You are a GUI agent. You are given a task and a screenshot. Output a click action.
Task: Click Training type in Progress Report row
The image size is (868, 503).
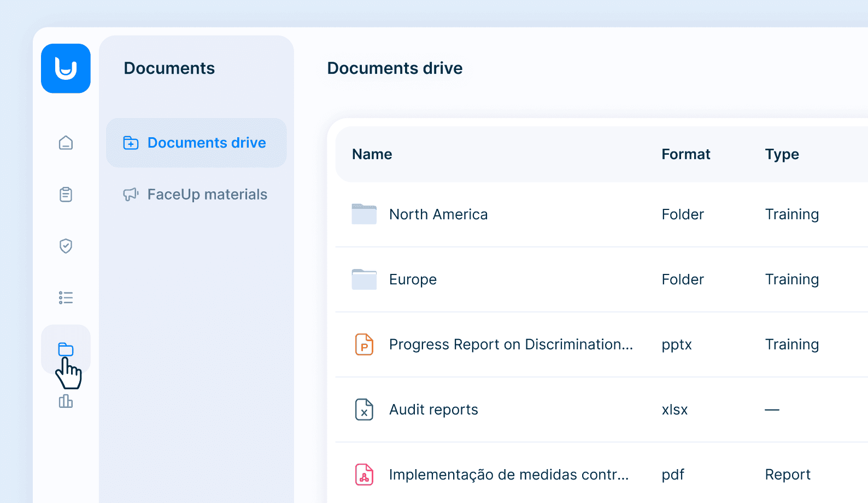[791, 344]
